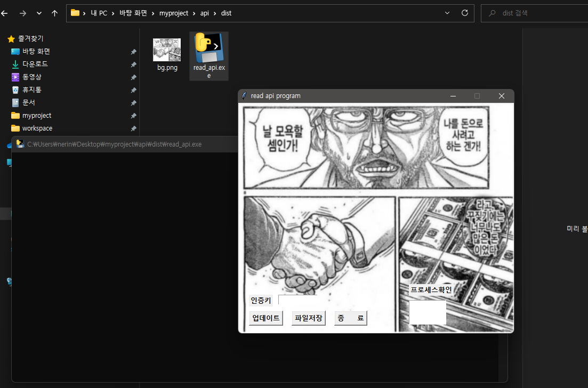Click the dist 검색 search field
The height and width of the screenshot is (388, 588).
pos(534,13)
